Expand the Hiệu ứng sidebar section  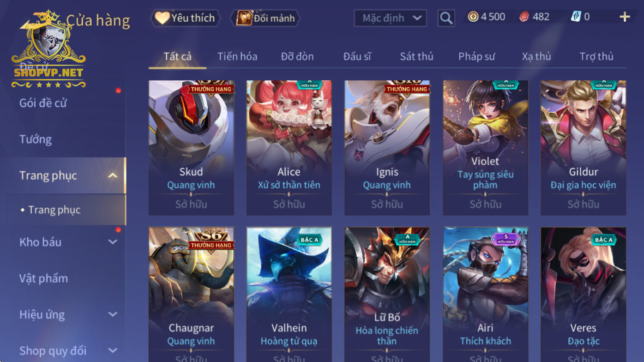click(113, 314)
